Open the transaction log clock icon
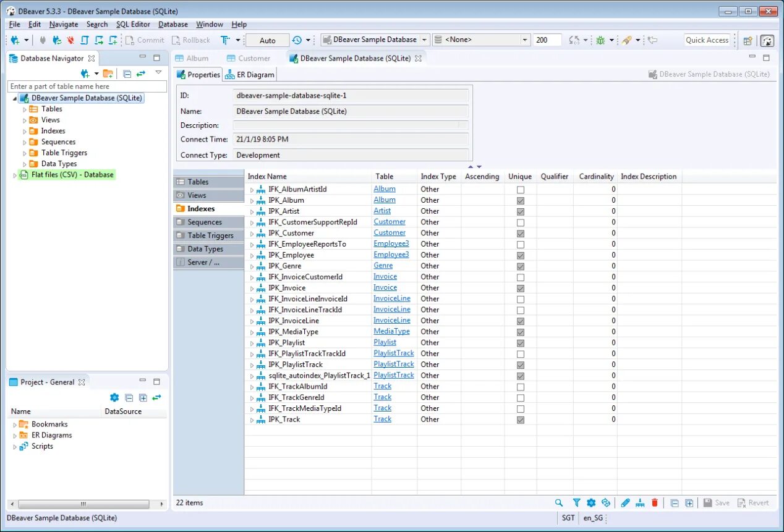This screenshot has width=784, height=532. [297, 40]
